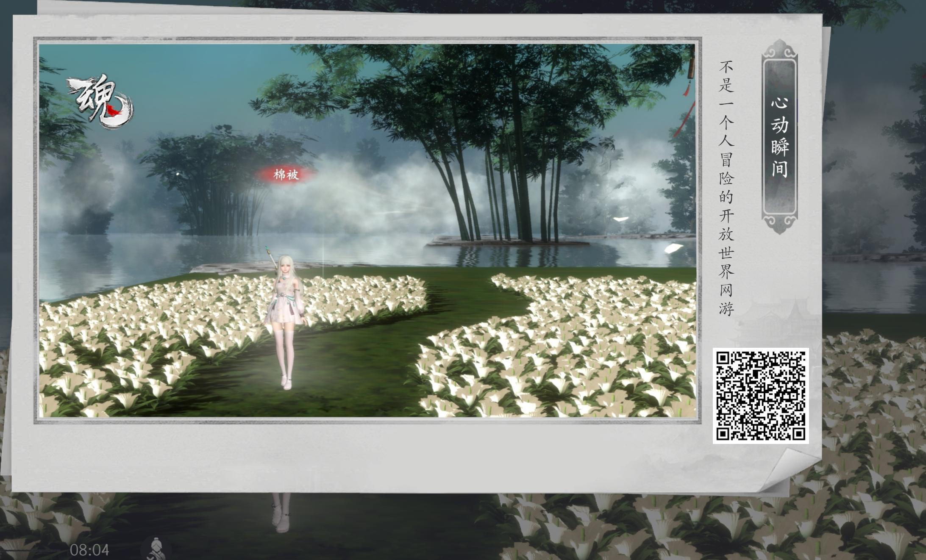Click the 魂 game logo
The height and width of the screenshot is (560, 926).
point(100,101)
